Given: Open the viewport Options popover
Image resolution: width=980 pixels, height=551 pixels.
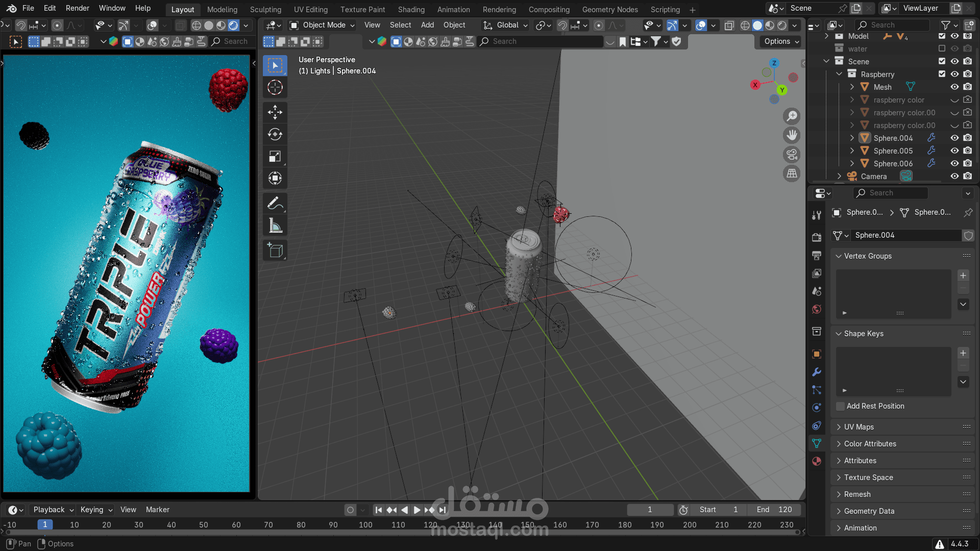Looking at the screenshot, I should click(781, 41).
